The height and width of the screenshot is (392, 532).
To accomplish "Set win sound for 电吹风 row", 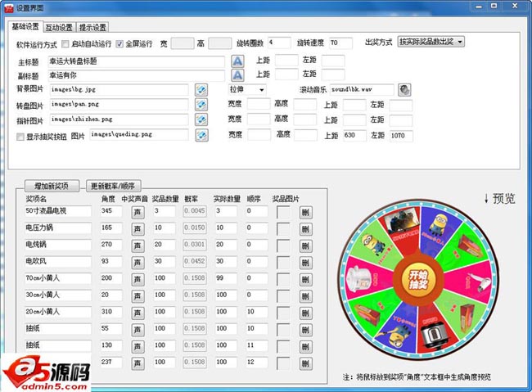I will (x=138, y=263).
